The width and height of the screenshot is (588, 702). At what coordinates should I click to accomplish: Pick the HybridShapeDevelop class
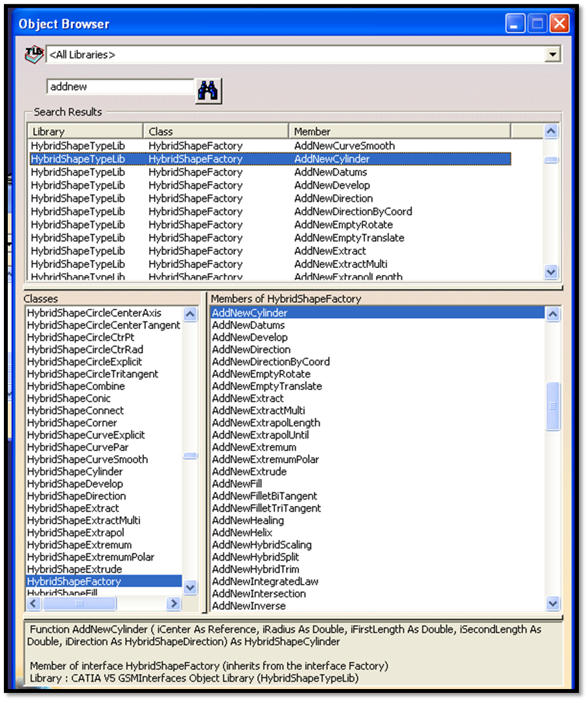(x=104, y=483)
